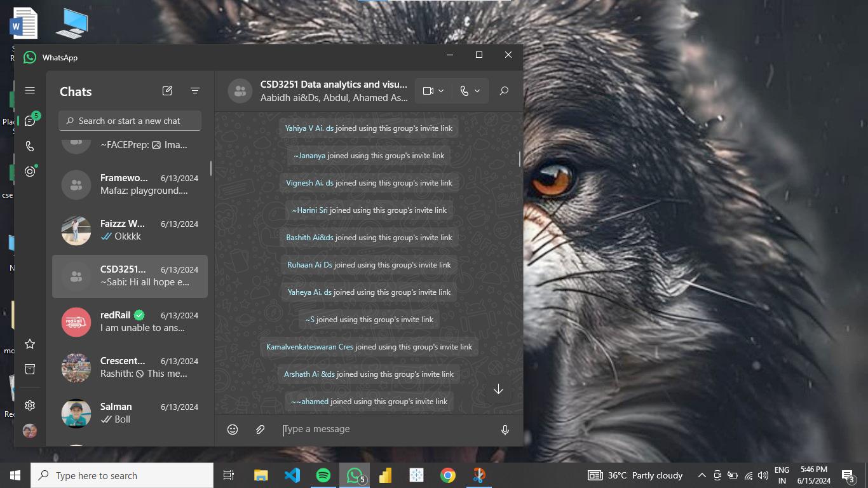Start a video call in group

(428, 91)
